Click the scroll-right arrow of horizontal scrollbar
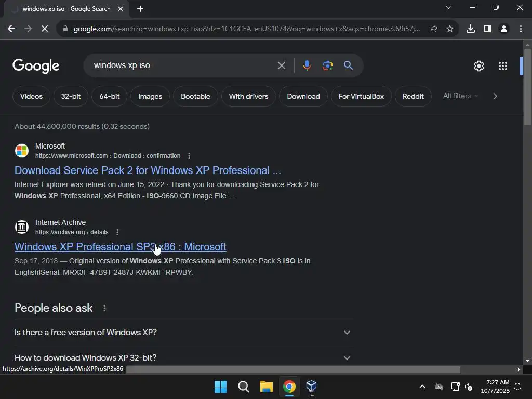 click(519, 369)
